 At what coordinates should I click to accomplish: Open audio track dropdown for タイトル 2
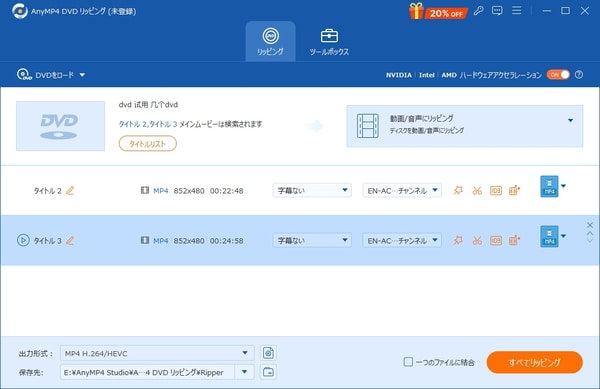point(402,190)
